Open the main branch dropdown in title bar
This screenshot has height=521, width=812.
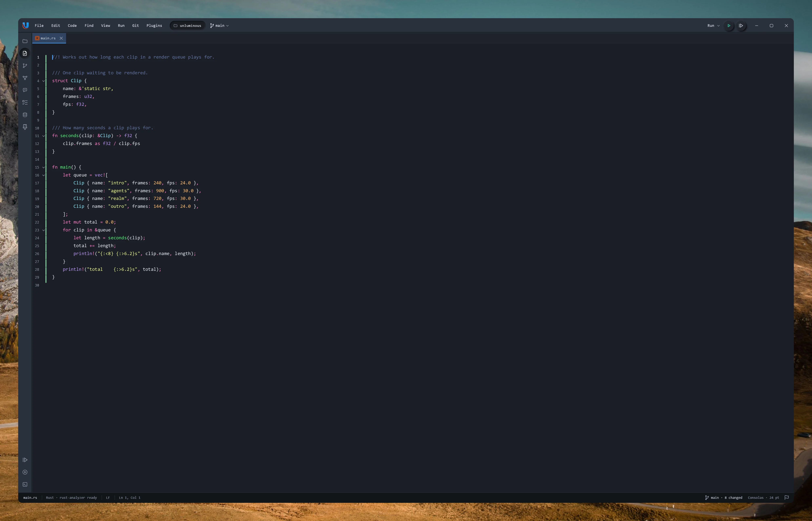[x=219, y=26]
